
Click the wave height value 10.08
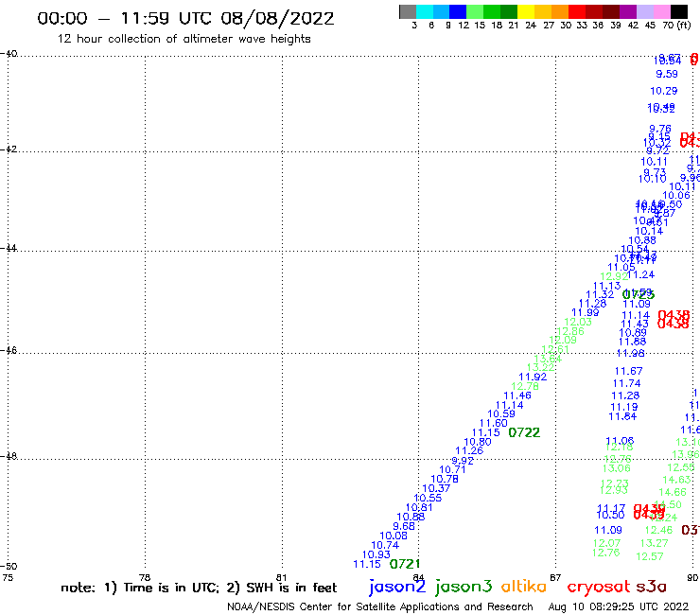tap(394, 536)
